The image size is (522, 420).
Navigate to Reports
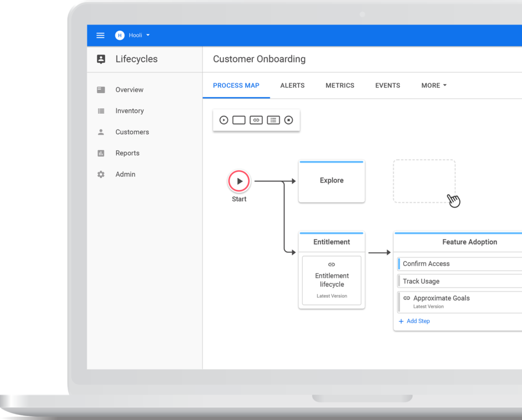click(127, 153)
